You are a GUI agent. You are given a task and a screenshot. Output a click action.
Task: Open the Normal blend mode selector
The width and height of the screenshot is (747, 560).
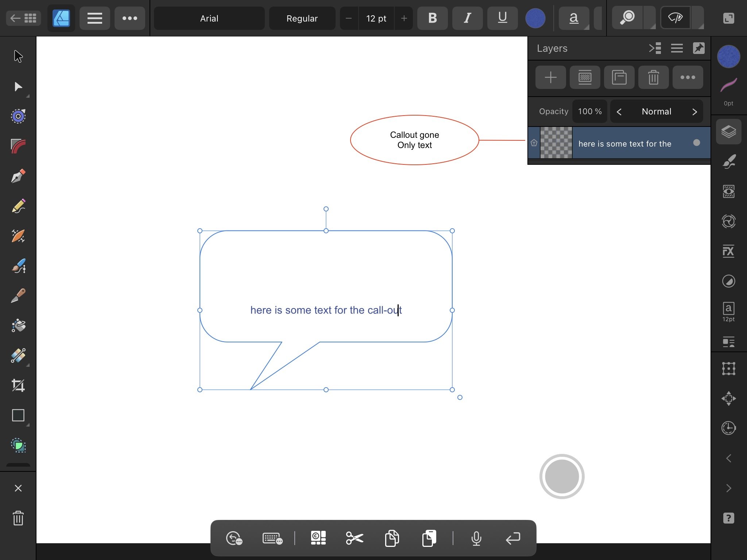657,111
